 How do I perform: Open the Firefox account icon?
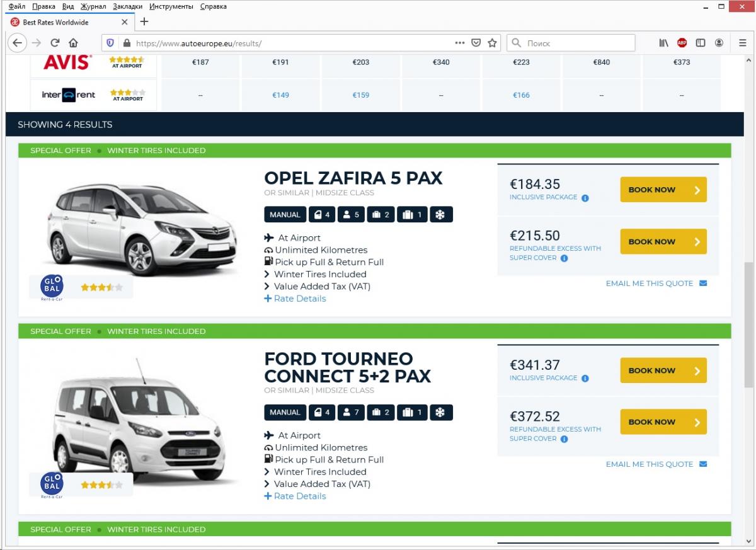pyautogui.click(x=719, y=43)
